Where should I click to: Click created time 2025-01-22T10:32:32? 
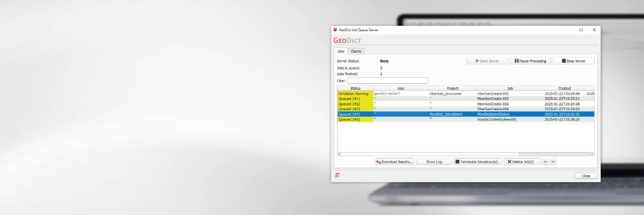coord(564,114)
